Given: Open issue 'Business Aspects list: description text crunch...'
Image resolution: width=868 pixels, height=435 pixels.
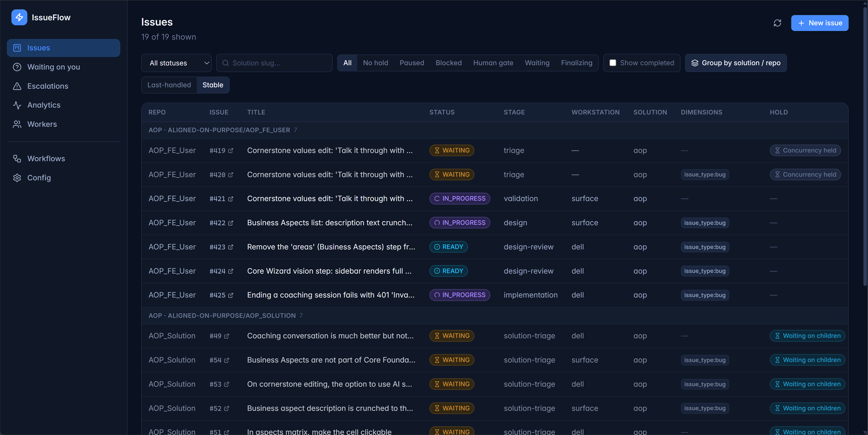Looking at the screenshot, I should [330, 223].
